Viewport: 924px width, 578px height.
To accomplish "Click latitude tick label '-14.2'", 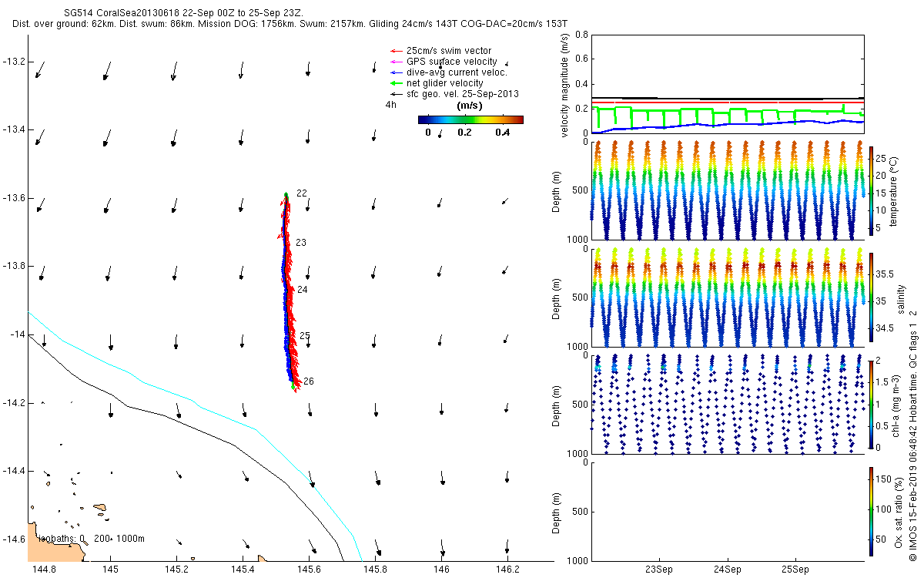I will [13, 403].
